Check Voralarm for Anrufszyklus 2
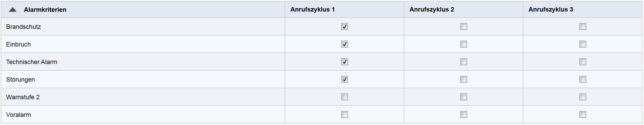This screenshot has height=125, width=644. [463, 114]
